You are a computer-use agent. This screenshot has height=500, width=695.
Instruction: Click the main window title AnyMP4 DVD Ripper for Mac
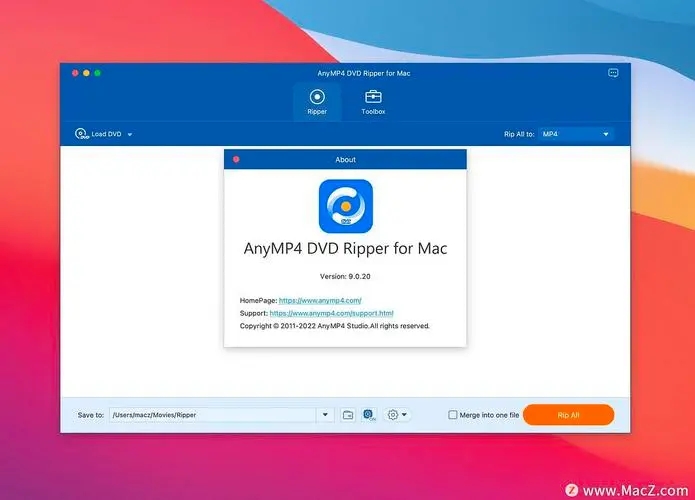pyautogui.click(x=364, y=74)
